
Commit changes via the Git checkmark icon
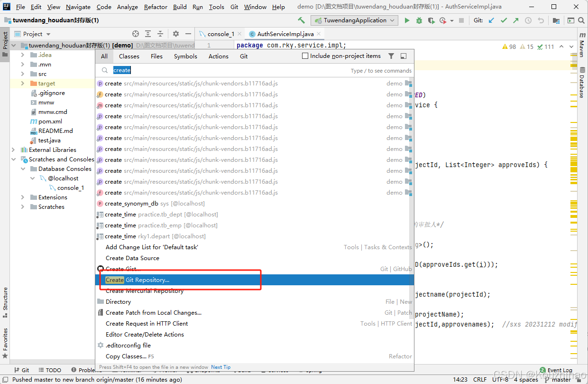click(504, 20)
